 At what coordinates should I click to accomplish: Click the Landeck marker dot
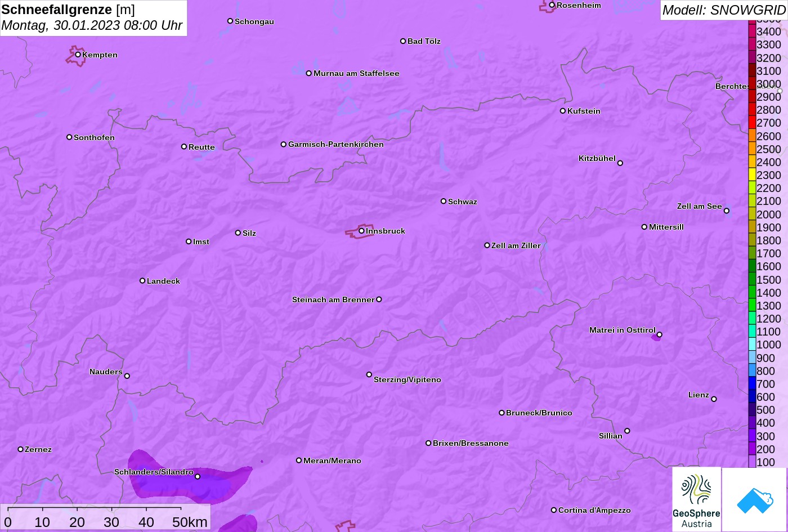(x=142, y=281)
